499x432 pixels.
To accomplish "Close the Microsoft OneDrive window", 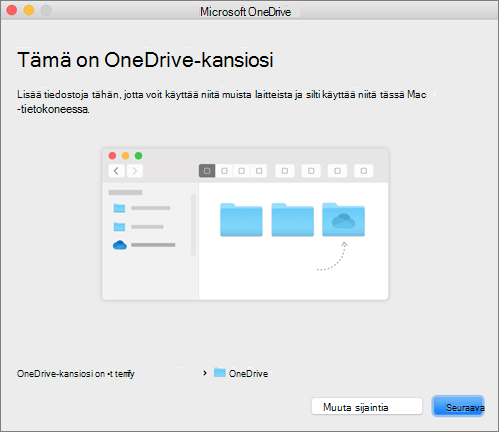I will pyautogui.click(x=12, y=10).
